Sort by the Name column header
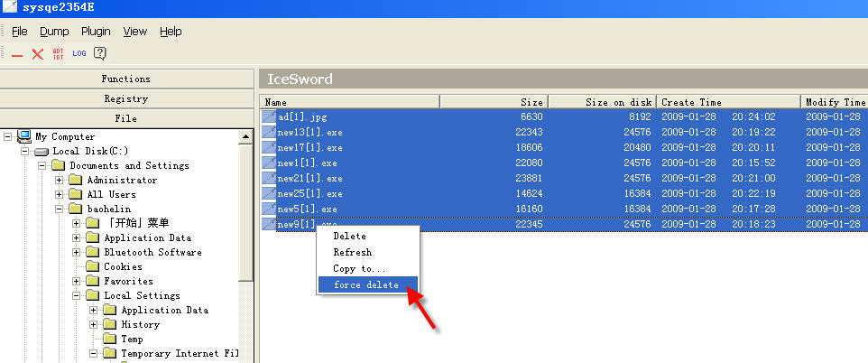This screenshot has width=868, height=363. (x=350, y=102)
